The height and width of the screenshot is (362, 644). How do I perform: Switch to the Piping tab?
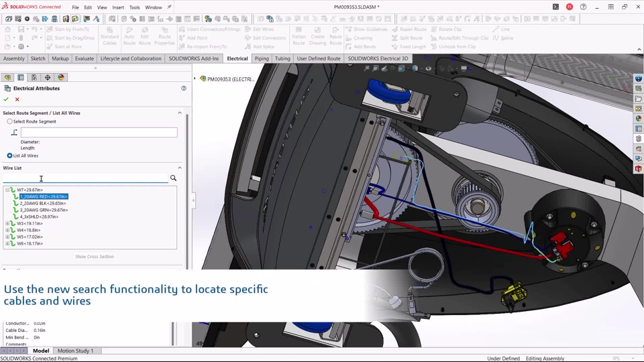point(261,58)
